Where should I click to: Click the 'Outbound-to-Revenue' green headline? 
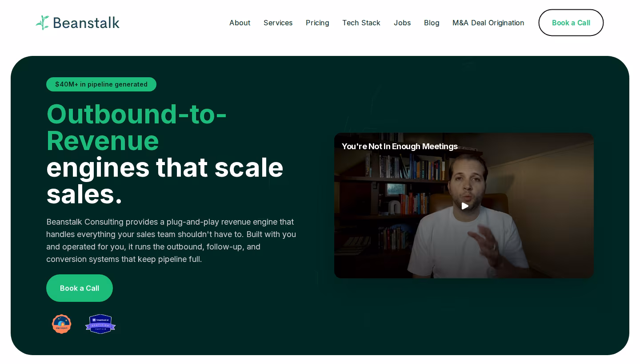pyautogui.click(x=136, y=127)
